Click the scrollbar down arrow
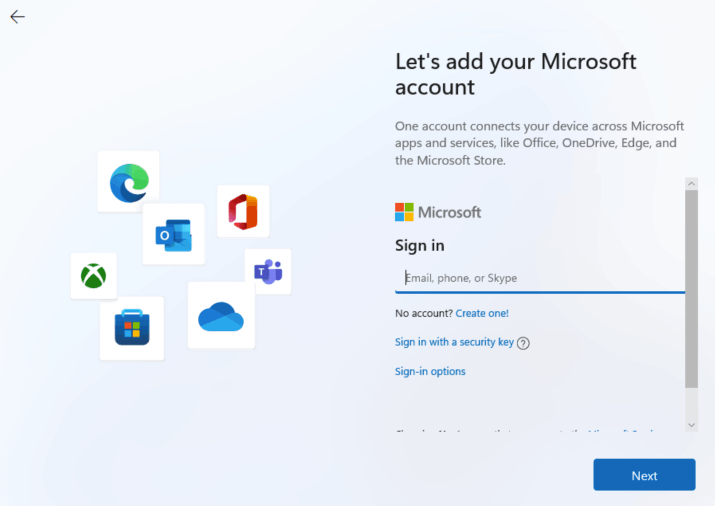 [x=691, y=425]
